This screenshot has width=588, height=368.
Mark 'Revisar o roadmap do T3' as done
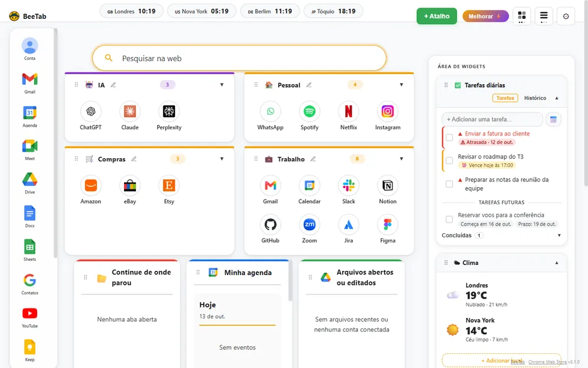tap(449, 161)
